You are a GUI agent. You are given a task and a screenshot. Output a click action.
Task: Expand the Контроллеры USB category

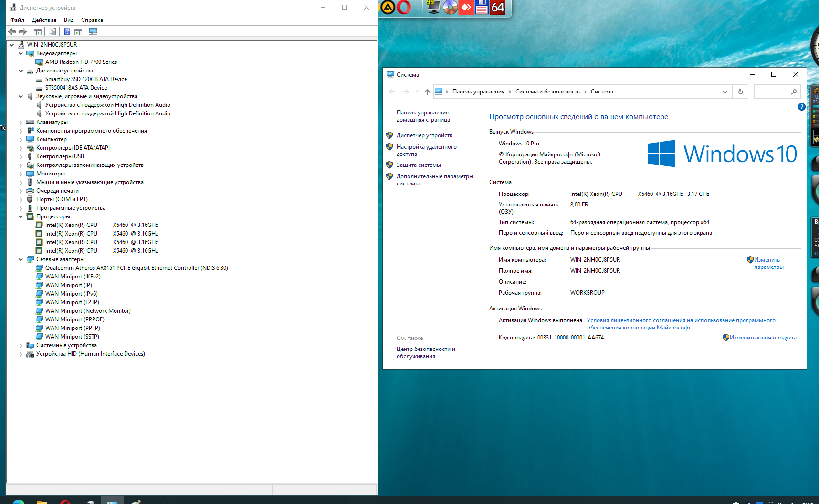pos(21,156)
